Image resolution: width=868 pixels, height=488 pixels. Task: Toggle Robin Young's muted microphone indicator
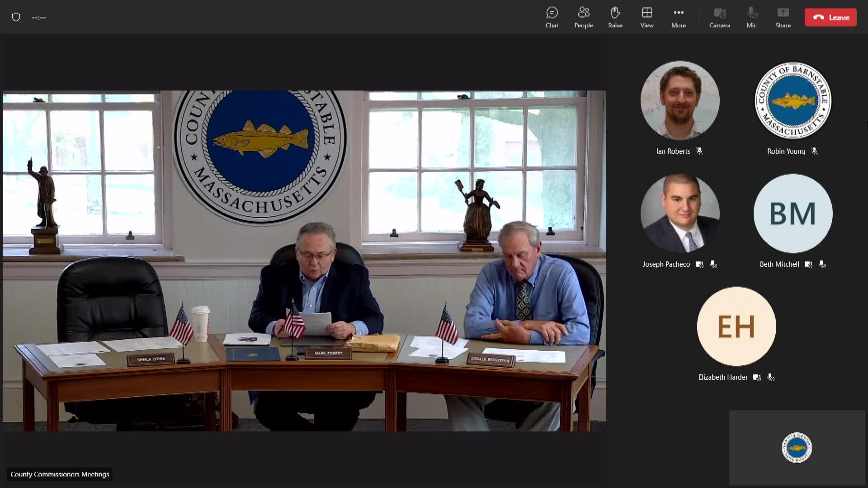pyautogui.click(x=814, y=151)
